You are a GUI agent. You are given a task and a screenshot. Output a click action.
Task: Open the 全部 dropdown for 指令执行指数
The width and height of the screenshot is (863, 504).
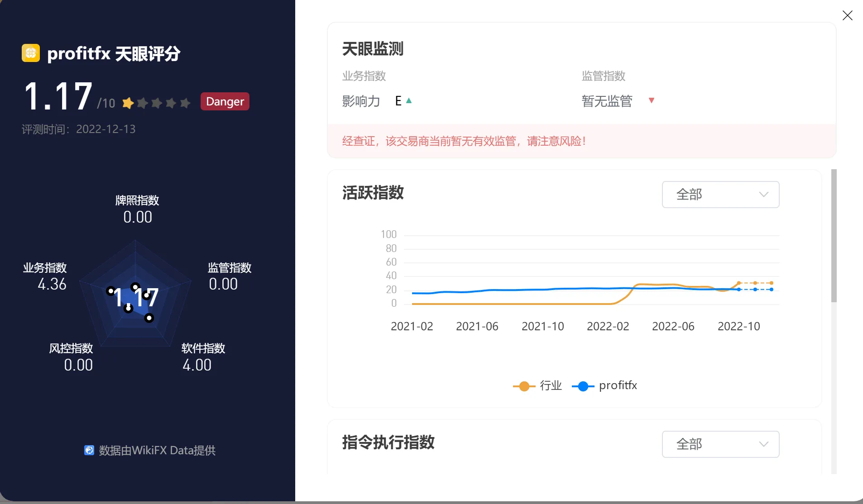point(720,444)
